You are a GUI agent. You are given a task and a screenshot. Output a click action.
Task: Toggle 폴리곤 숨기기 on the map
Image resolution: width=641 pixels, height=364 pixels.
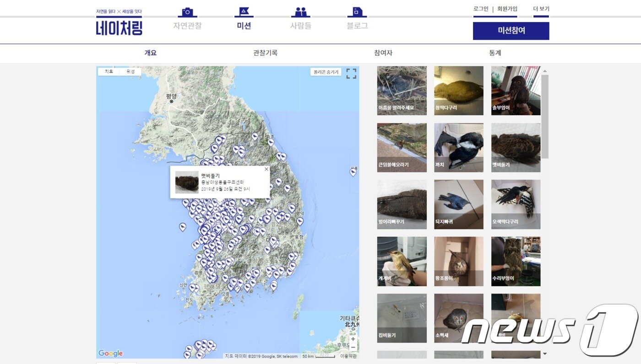(x=326, y=72)
